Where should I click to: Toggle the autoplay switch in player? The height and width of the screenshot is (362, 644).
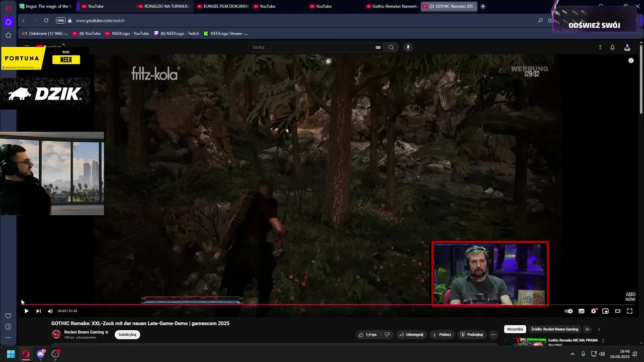pos(569,311)
